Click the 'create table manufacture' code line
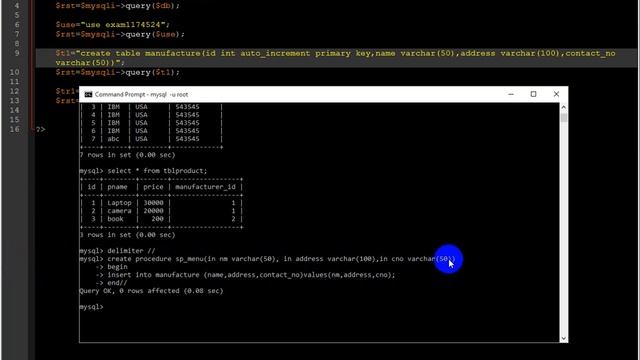Screen dimensions: 640x360 coord(336,58)
